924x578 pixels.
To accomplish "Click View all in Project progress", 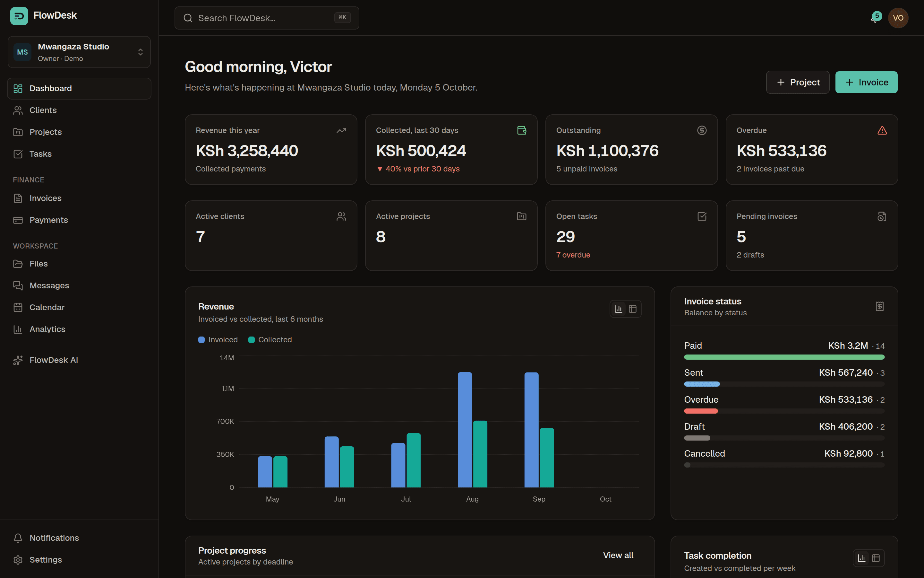I will [x=618, y=555].
